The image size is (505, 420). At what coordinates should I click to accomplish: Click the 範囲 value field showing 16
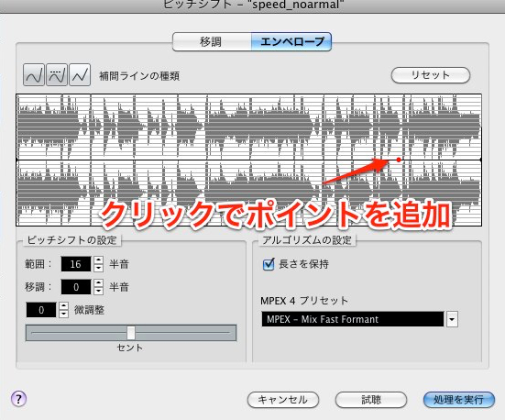[x=76, y=264]
